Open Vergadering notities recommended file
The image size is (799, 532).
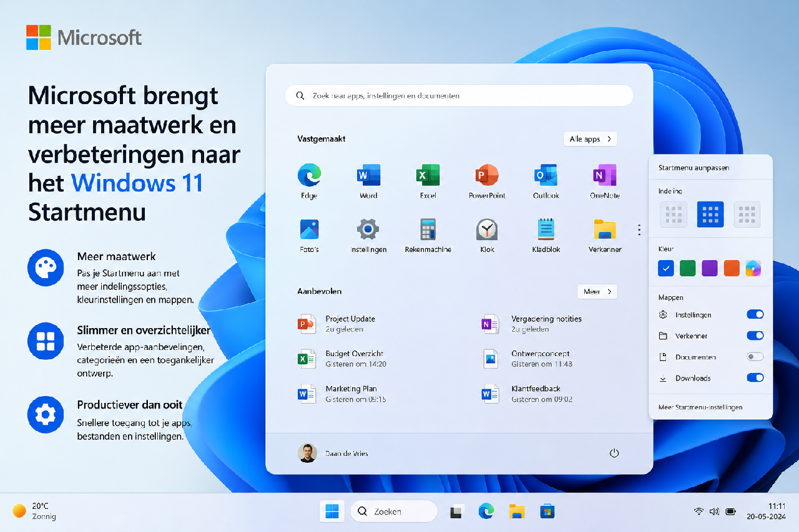point(532,324)
